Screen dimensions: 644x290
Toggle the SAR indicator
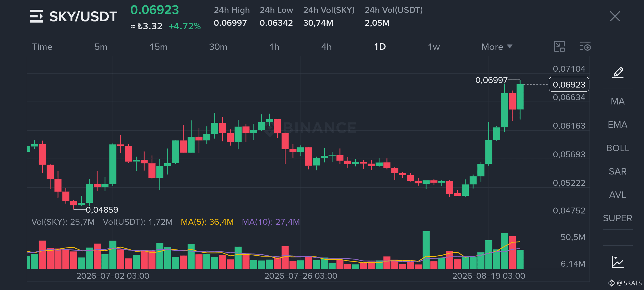(618, 171)
